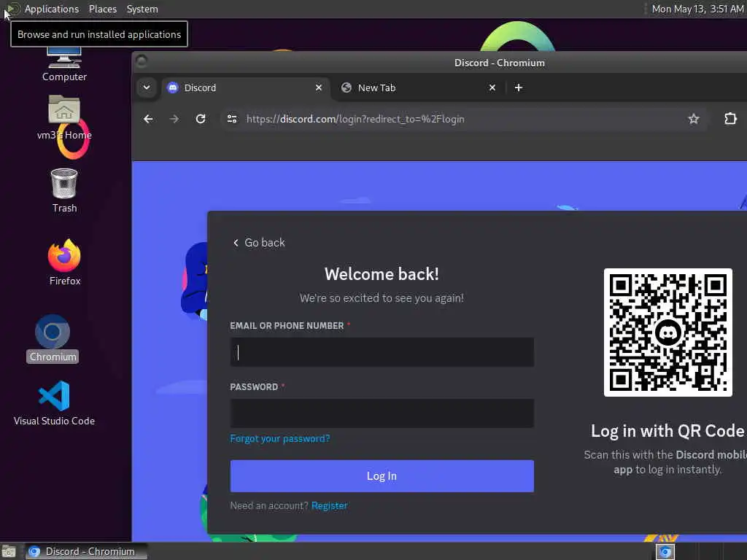Click Forgot your password link
Viewport: 747px width, 560px height.
click(279, 438)
